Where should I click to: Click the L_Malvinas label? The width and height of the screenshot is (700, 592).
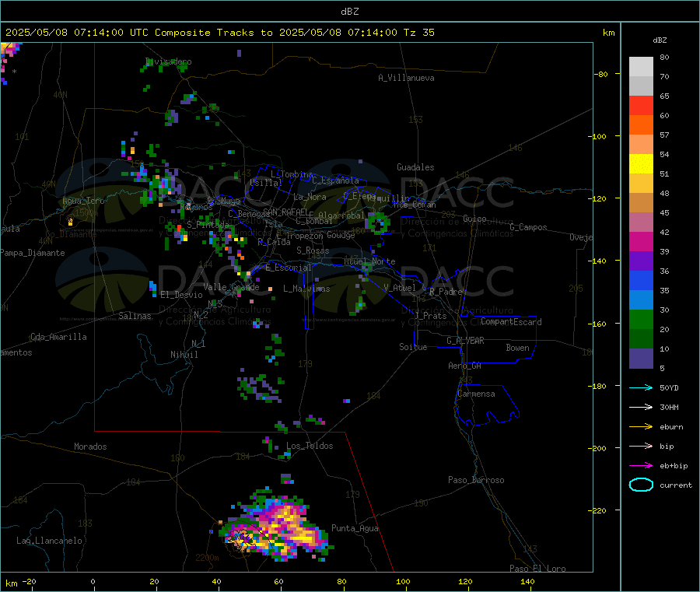point(306,289)
